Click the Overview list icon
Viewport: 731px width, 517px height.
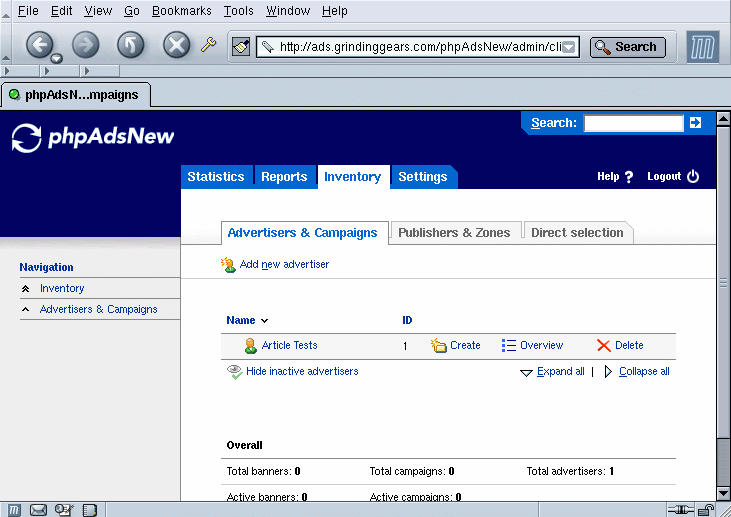tap(509, 345)
